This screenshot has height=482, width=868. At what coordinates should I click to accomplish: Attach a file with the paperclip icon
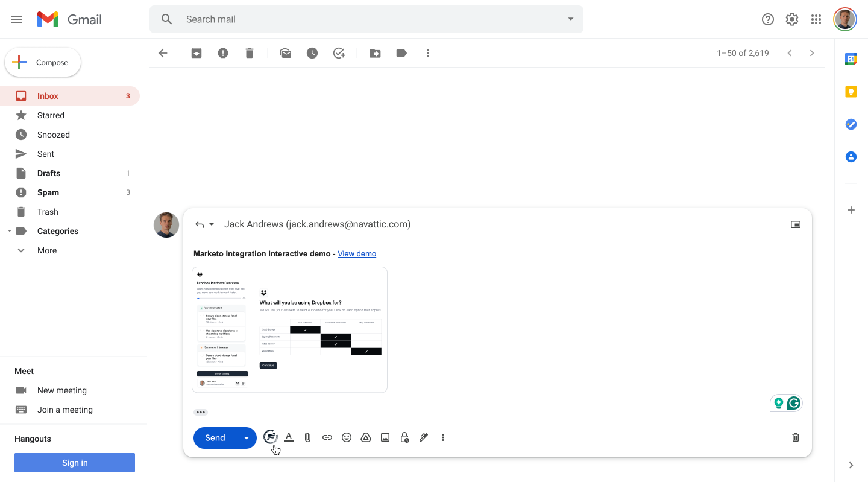point(307,437)
